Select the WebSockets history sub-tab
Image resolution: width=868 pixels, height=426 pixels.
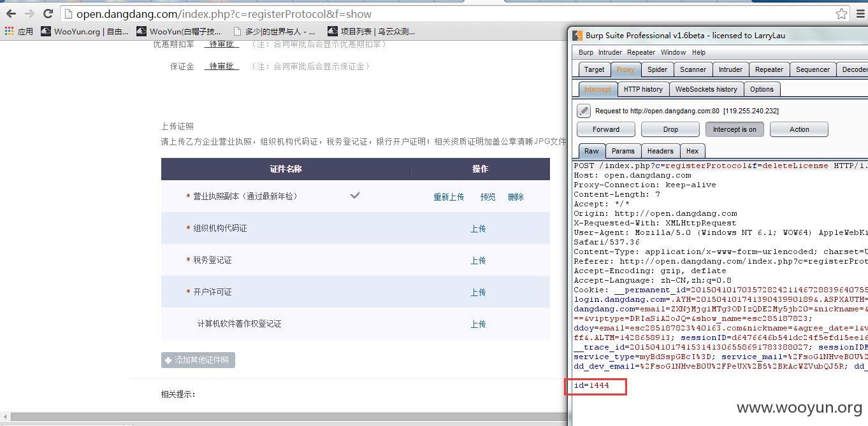click(x=706, y=90)
